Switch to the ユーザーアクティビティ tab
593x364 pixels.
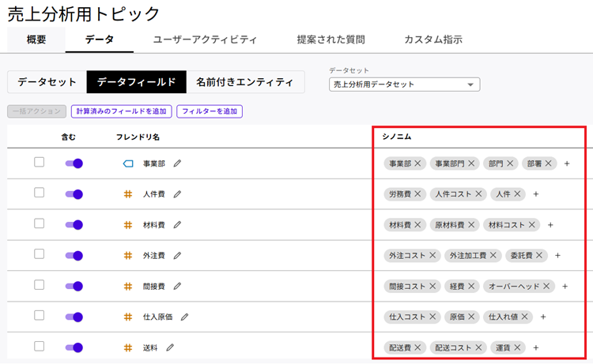tap(205, 39)
